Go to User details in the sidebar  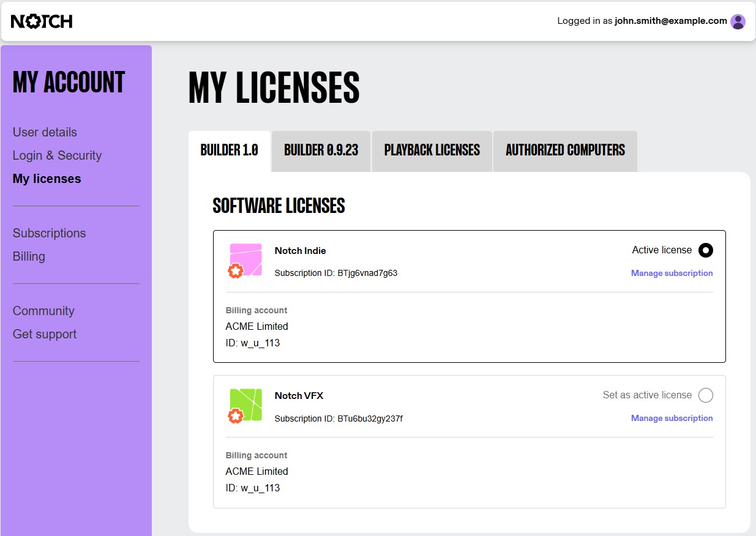[x=45, y=132]
